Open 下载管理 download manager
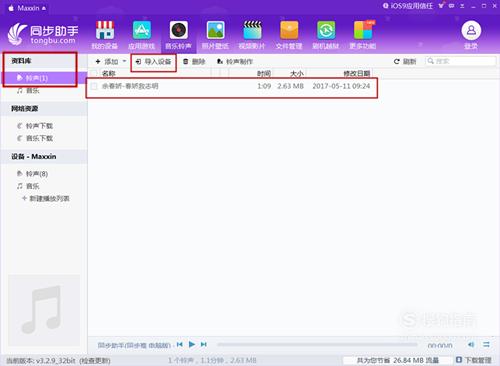Viewport: 500px width, 366px height. [x=474, y=360]
